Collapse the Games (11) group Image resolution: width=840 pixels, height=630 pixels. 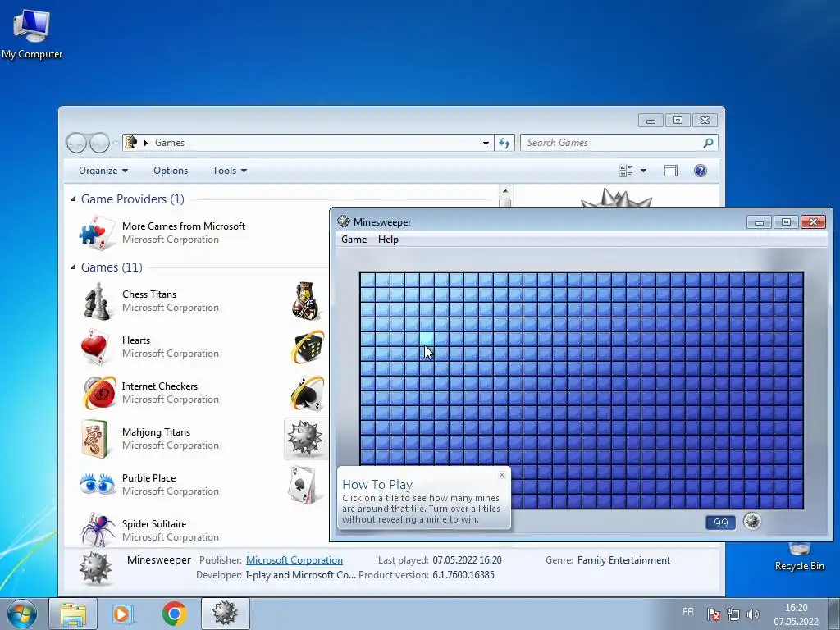pyautogui.click(x=73, y=267)
